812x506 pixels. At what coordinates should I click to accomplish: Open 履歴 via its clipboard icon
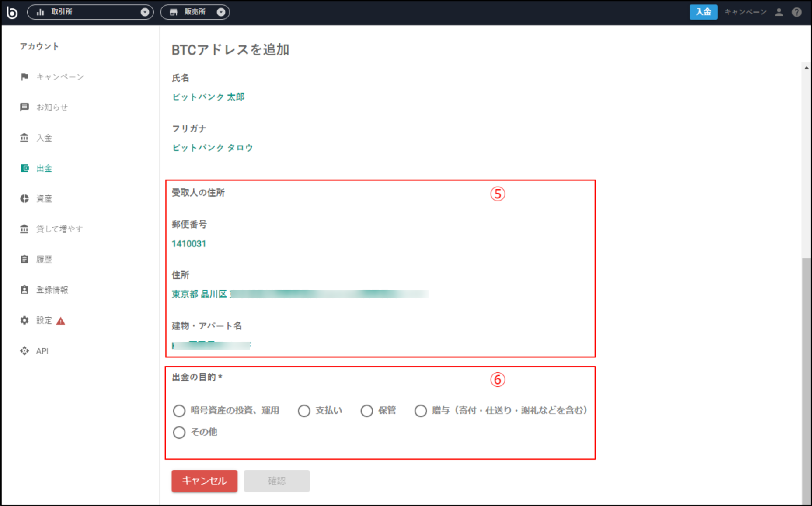[25, 259]
